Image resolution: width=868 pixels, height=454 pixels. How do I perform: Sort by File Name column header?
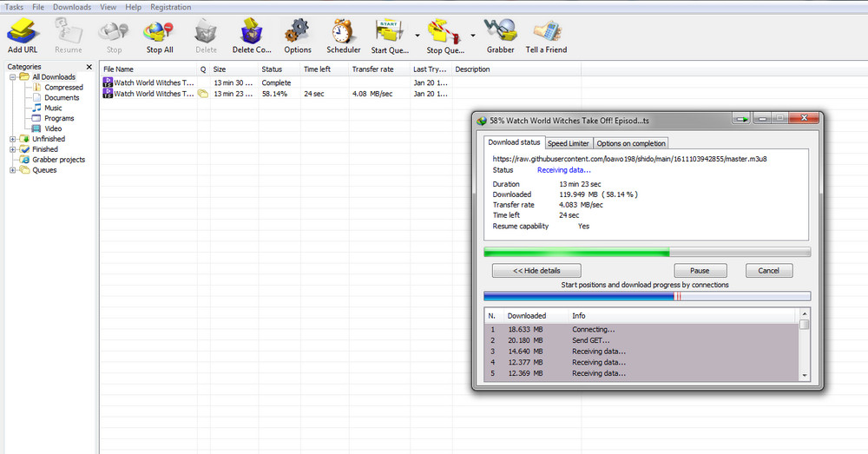tap(148, 69)
